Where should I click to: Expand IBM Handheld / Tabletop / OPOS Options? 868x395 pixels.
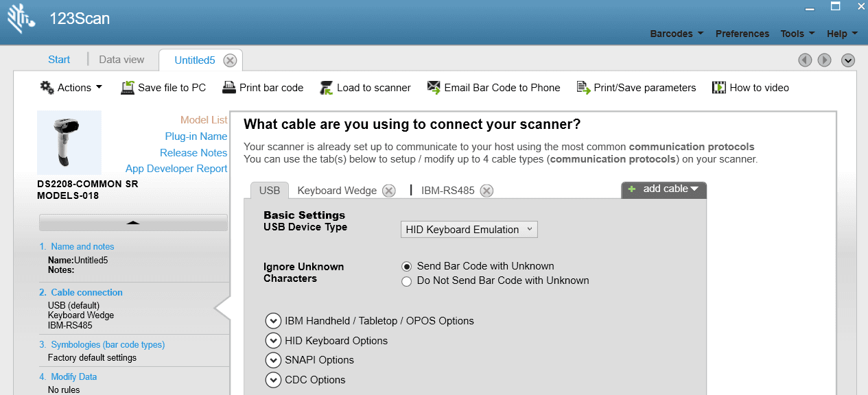[273, 321]
